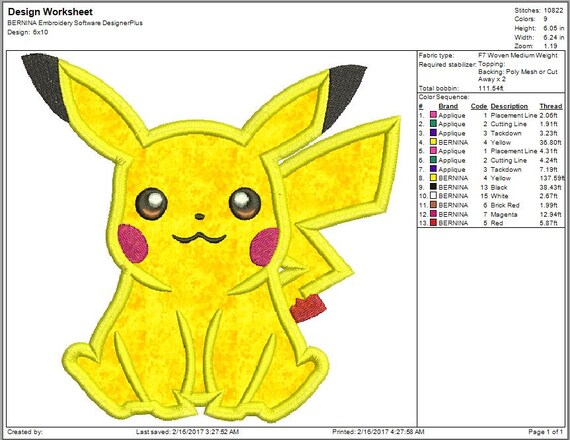Image resolution: width=570 pixels, height=440 pixels.
Task: Click the Stitches value 10822
Action: [553, 11]
